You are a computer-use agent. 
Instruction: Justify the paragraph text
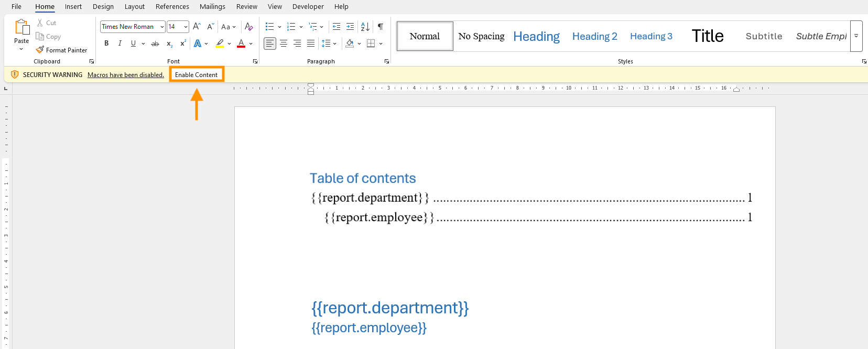coord(311,43)
